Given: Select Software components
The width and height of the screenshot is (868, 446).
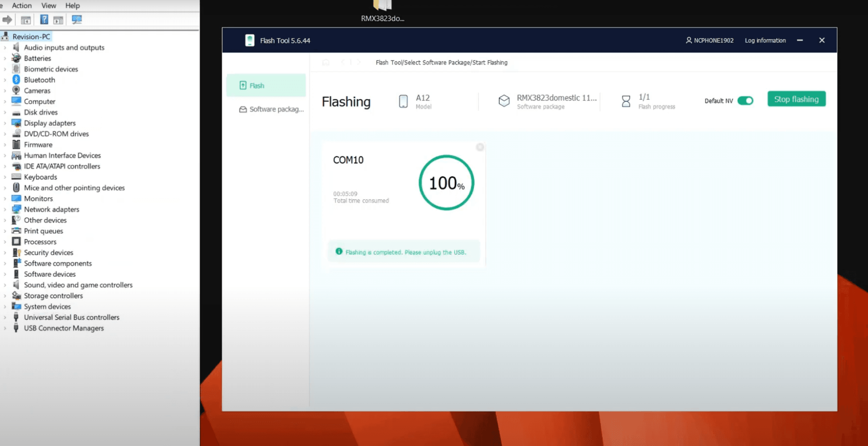Looking at the screenshot, I should pos(58,264).
